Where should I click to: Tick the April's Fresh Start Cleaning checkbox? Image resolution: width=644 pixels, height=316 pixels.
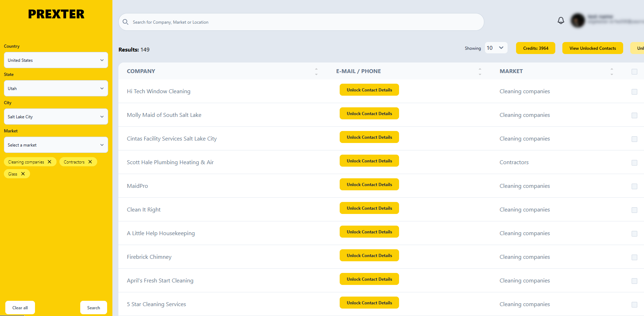634,281
